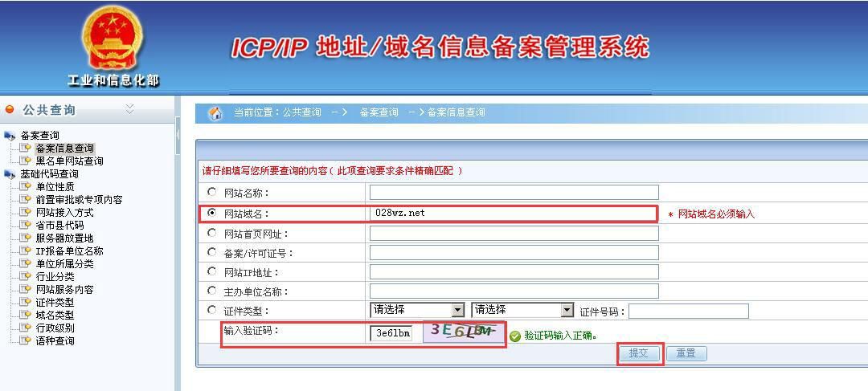Viewport: 868px width, 391px height.
Task: Open 单位性质 in the sidebar tree
Action: point(55,187)
